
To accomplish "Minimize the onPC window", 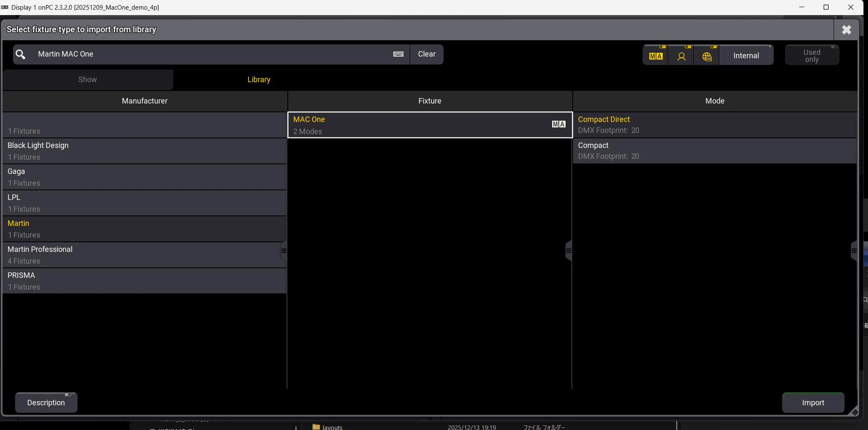I will tap(802, 7).
